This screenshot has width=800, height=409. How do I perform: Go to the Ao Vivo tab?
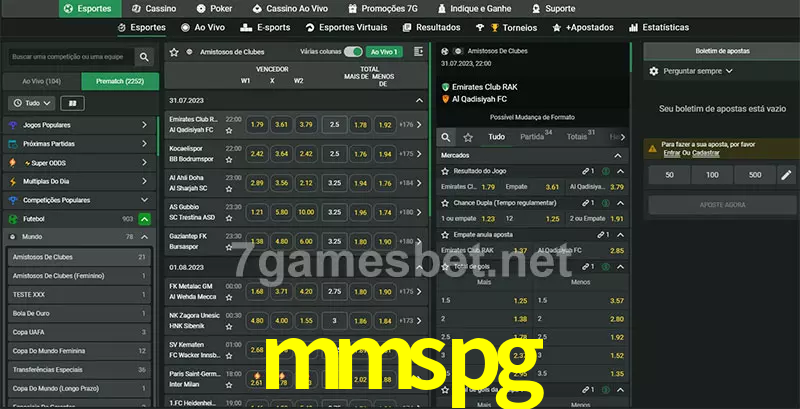point(203,28)
